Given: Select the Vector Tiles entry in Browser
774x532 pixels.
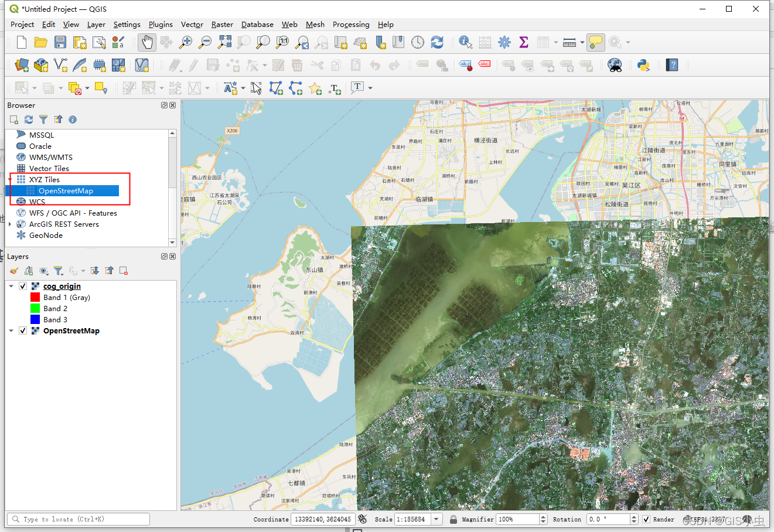Looking at the screenshot, I should [49, 169].
